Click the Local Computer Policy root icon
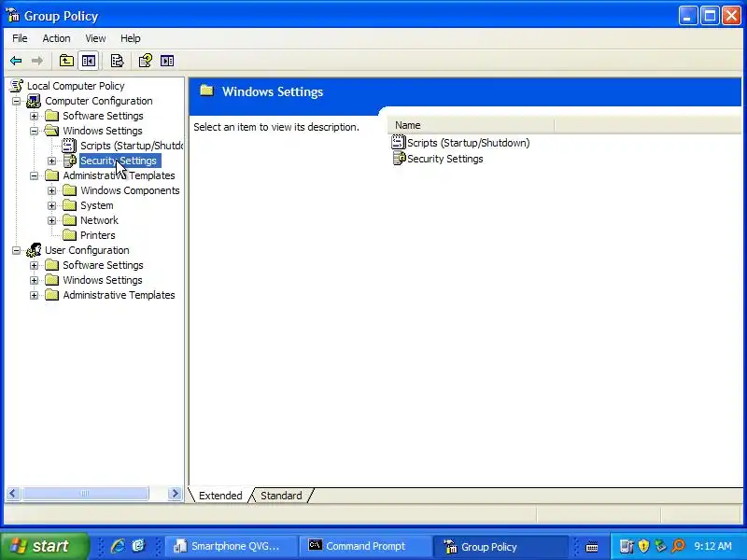 coord(17,86)
